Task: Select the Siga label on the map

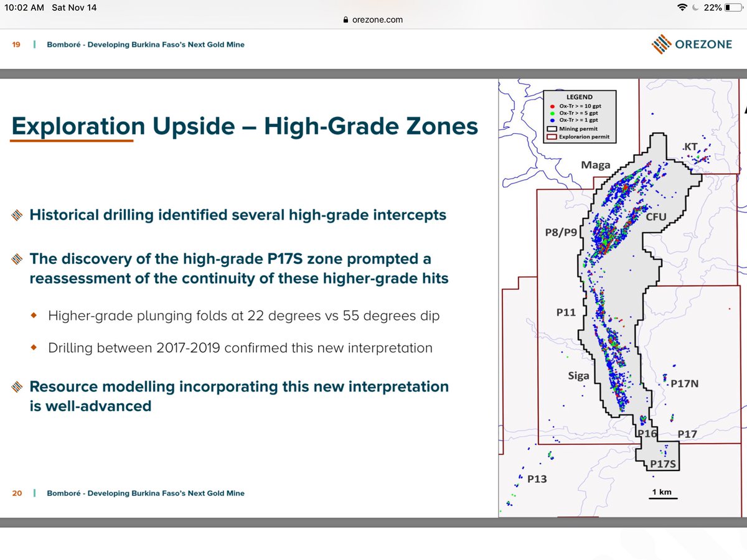Action: pyautogui.click(x=578, y=375)
